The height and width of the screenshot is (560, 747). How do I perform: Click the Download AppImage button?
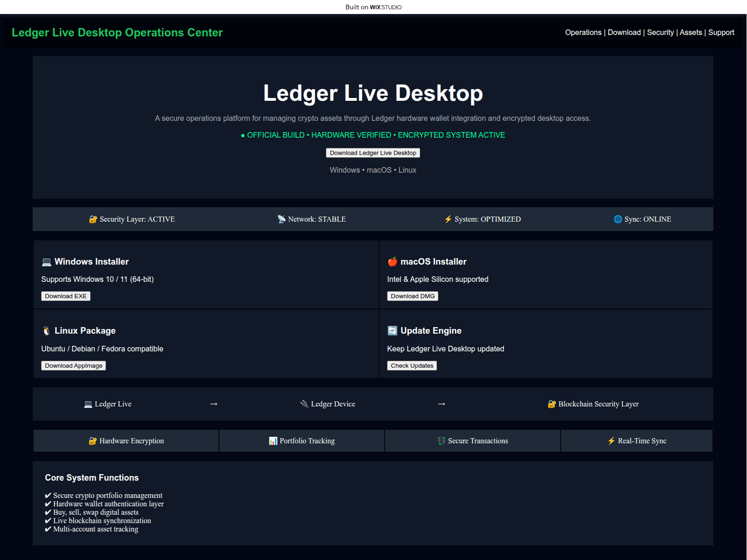[74, 366]
